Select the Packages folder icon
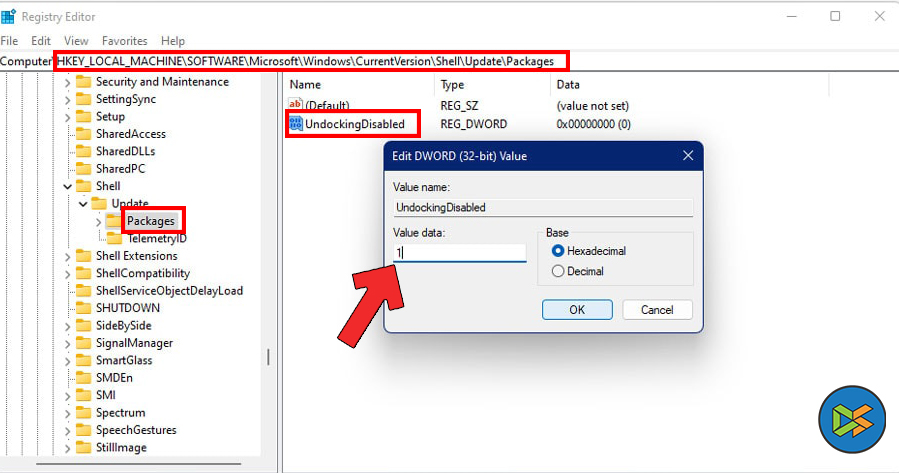Screen dimensions: 899x473 pos(114,221)
